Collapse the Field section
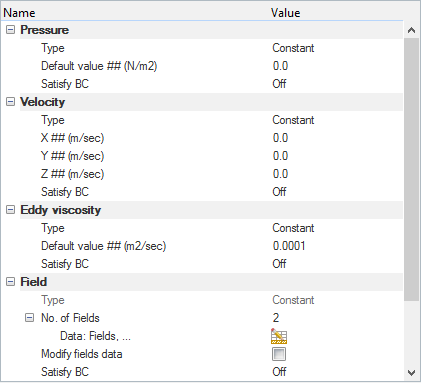The height and width of the screenshot is (383, 421). [x=11, y=282]
